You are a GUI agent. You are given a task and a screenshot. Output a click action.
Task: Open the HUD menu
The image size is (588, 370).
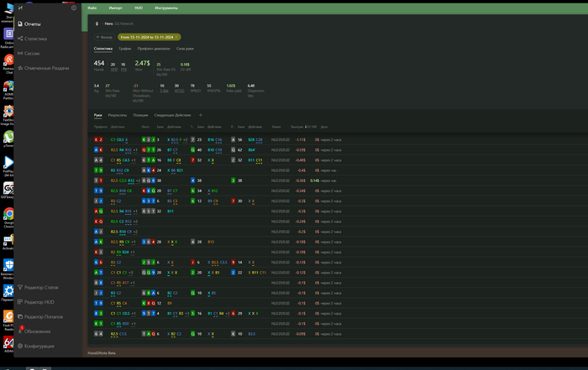[139, 8]
